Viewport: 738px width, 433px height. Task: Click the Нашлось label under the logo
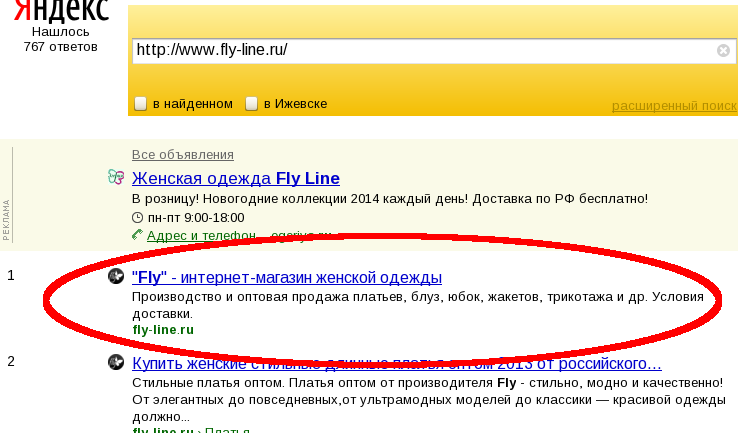coord(61,32)
